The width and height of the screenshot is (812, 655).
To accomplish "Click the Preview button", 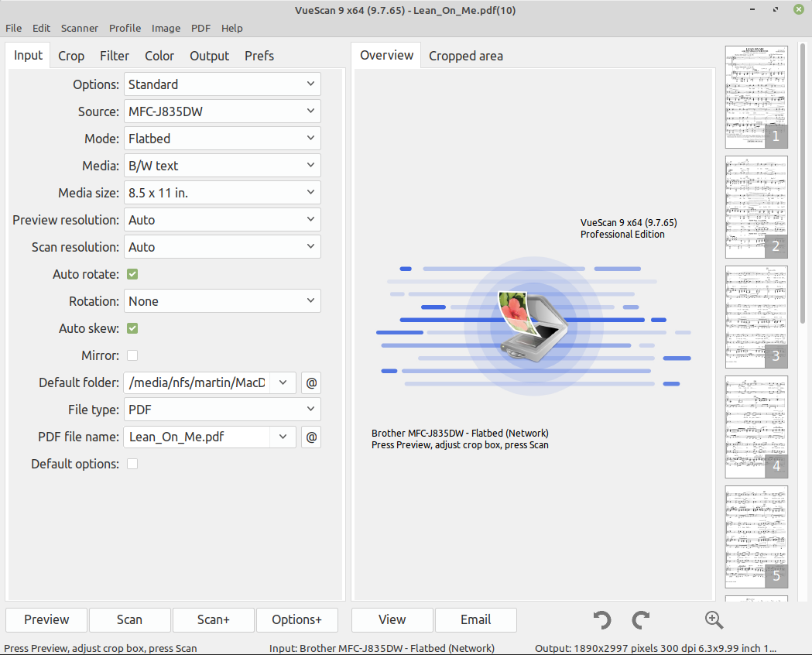I will tap(46, 620).
